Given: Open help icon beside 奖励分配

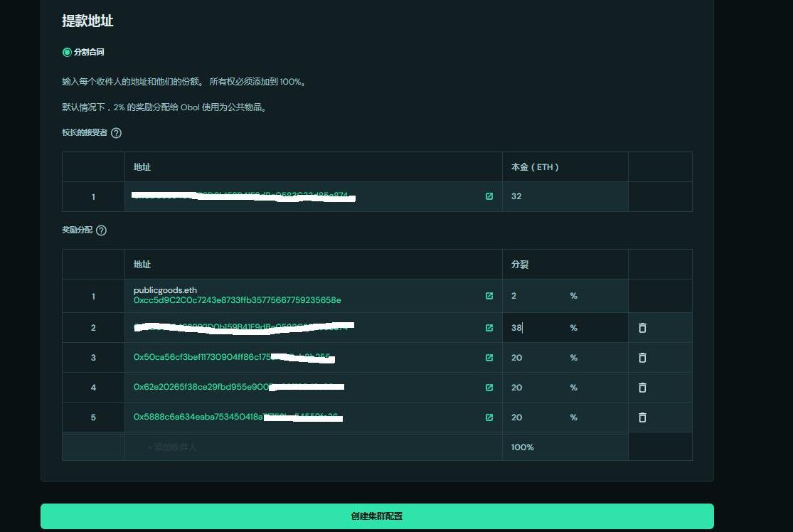Looking at the screenshot, I should pyautogui.click(x=101, y=230).
